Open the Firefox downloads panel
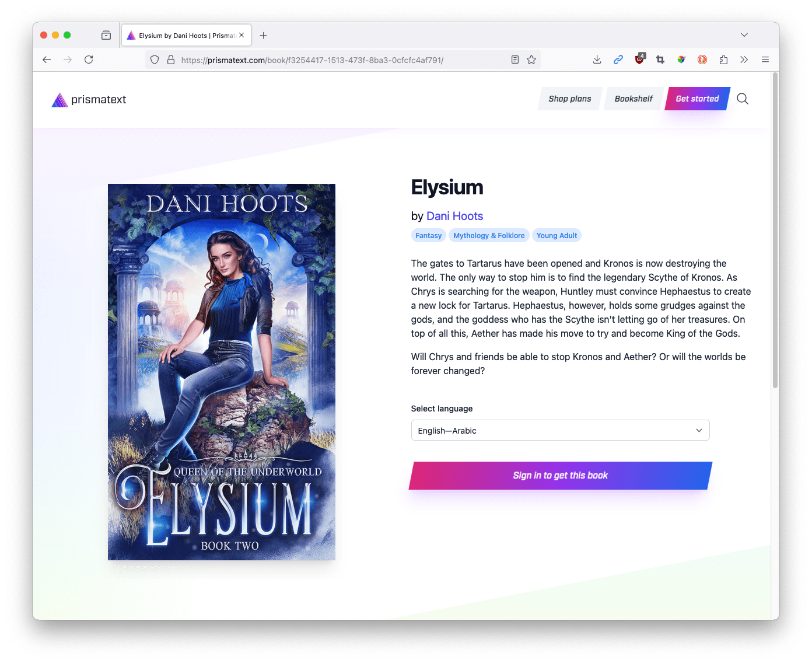Screen dimensions: 812x663 click(x=597, y=59)
